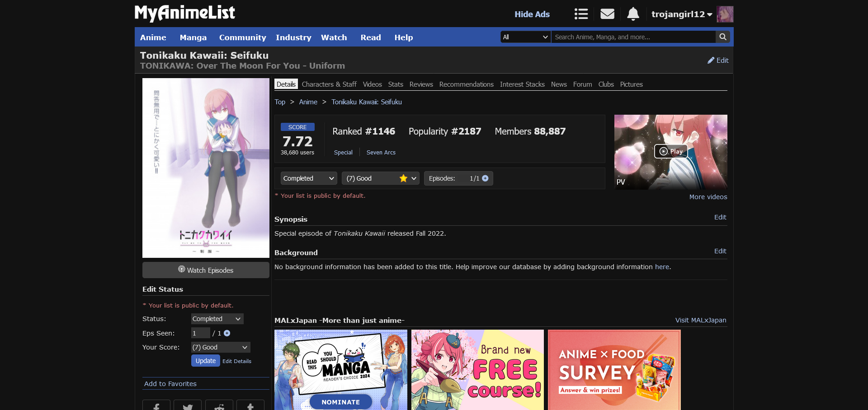Open the list menu icon in header
Screen dimensions: 868x410
click(581, 14)
